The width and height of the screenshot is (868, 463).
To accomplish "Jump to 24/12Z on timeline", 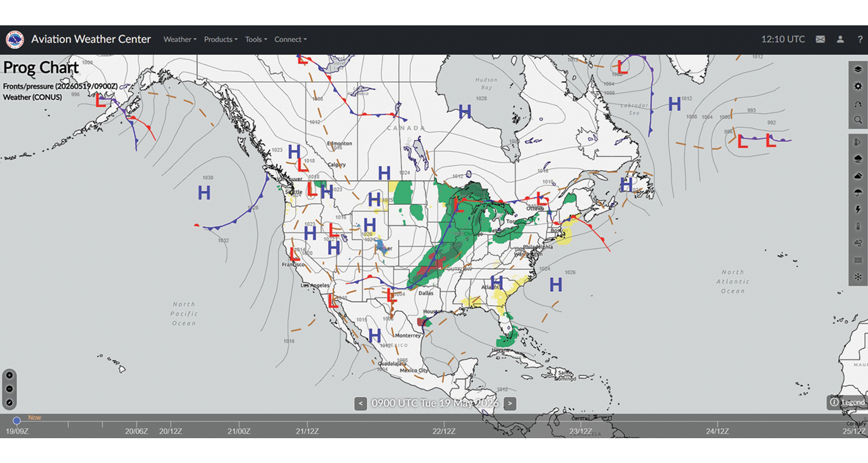I will [717, 431].
